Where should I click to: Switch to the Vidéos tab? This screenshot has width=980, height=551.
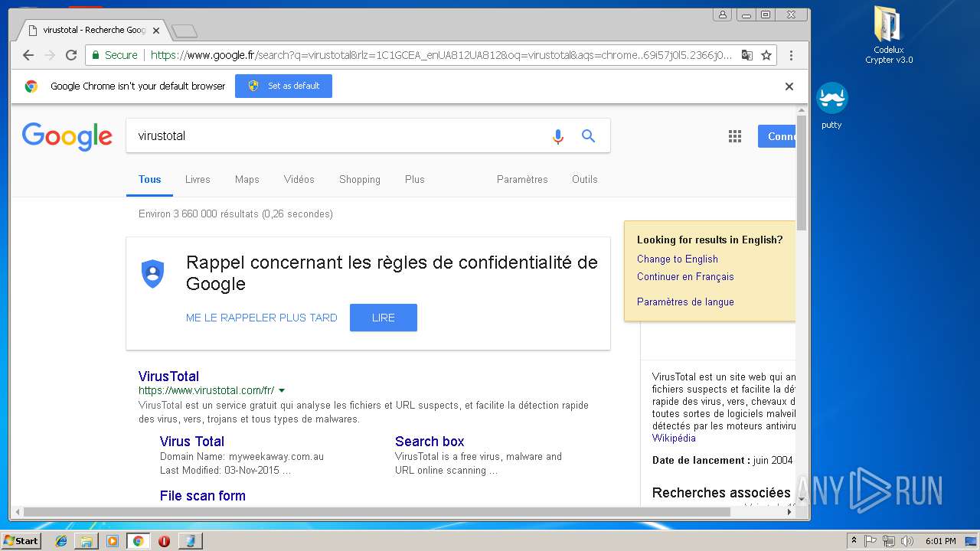pos(299,179)
